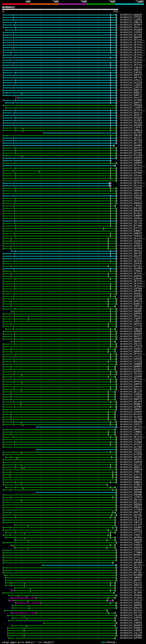This screenshot has width=146, height=644.
Task: Open hit UniRef100_A9TNV3
Action: (x=131, y=25)
